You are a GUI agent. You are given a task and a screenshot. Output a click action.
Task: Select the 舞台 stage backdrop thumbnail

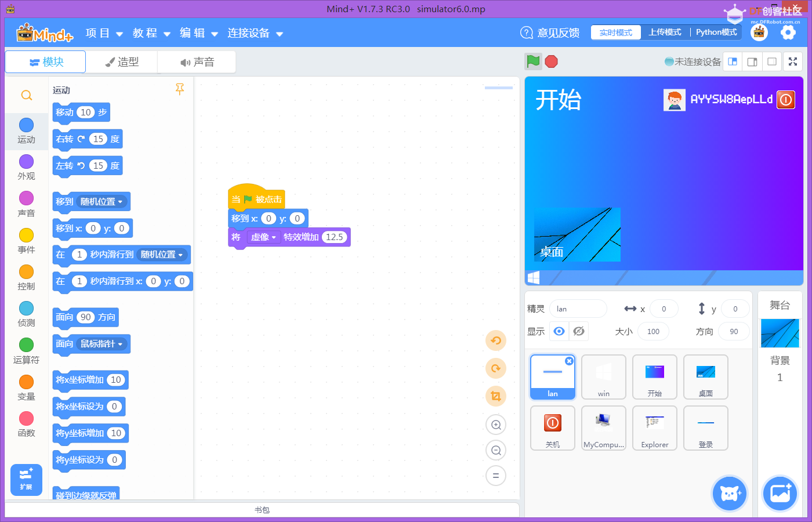point(780,333)
